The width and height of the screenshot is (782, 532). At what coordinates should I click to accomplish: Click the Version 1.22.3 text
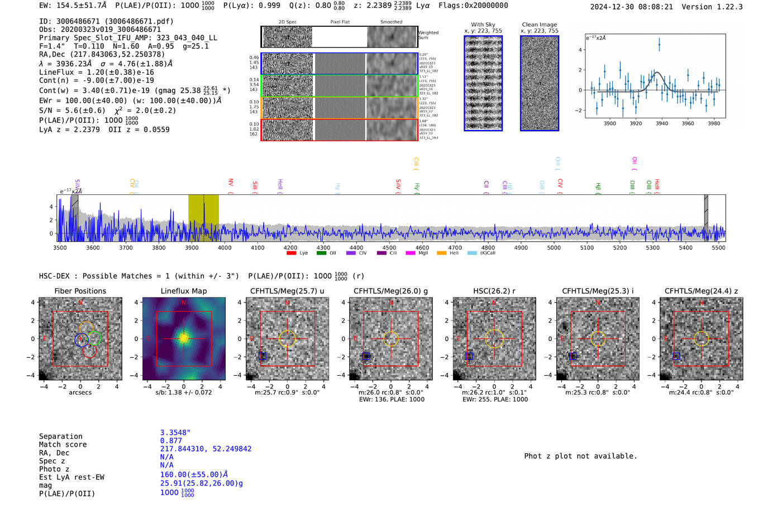coord(713,7)
